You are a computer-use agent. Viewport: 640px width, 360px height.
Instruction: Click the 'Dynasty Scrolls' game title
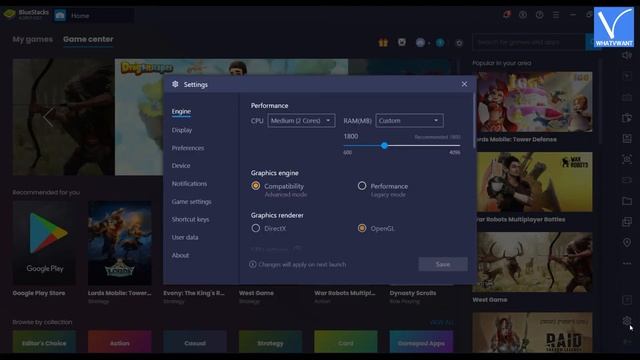413,293
